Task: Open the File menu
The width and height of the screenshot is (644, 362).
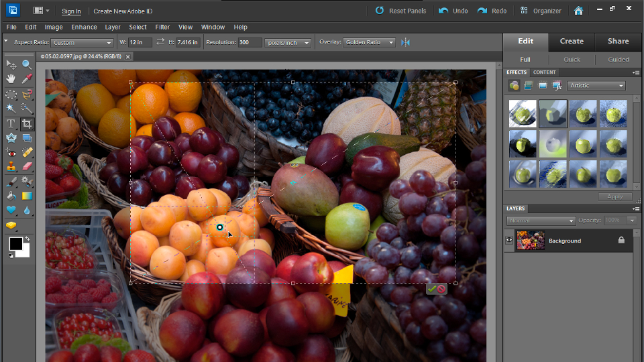Action: [11, 27]
